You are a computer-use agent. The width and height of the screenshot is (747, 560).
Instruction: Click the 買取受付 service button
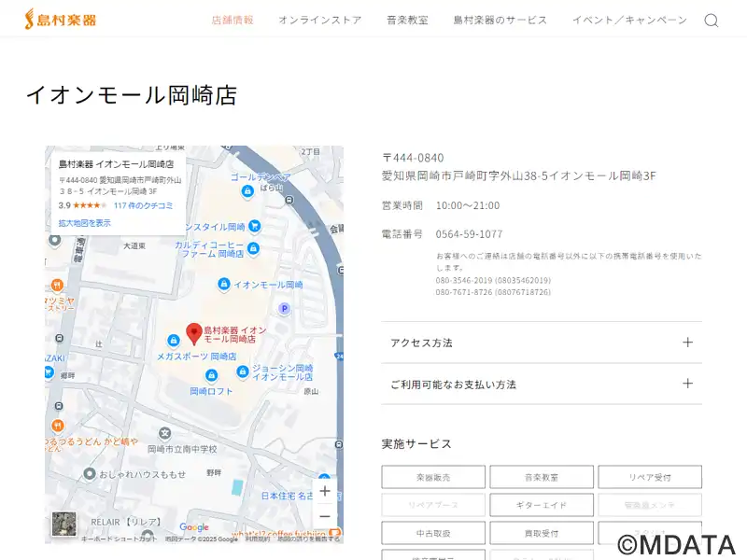pyautogui.click(x=542, y=533)
